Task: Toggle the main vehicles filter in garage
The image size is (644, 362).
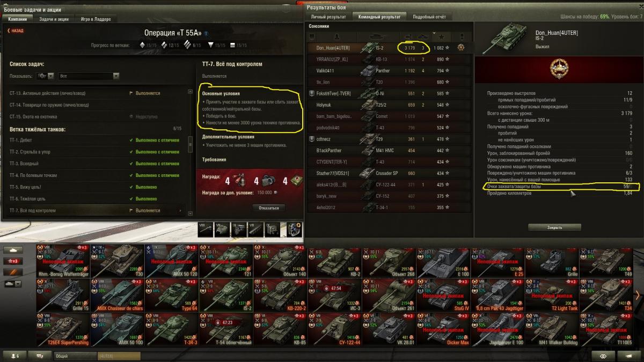Action: coord(13,249)
